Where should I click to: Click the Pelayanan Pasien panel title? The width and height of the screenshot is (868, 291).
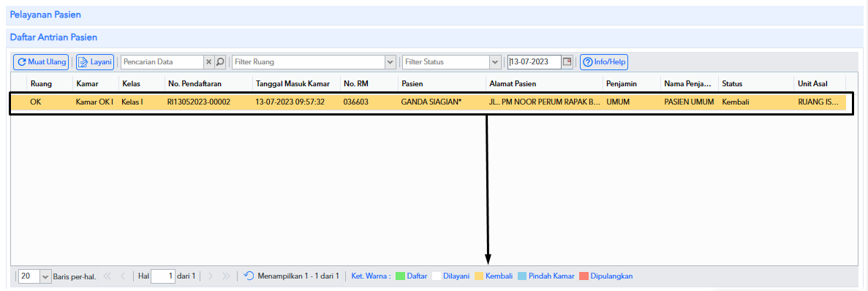[45, 15]
